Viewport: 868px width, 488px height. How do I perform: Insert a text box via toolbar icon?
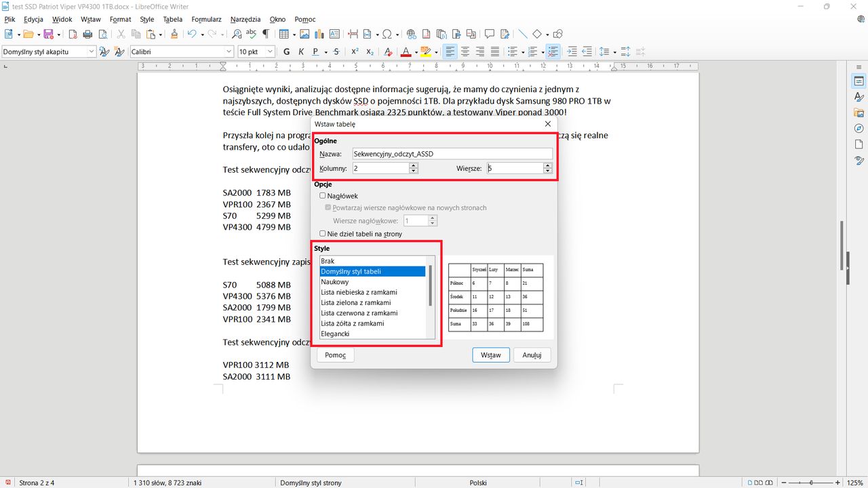[x=334, y=34]
